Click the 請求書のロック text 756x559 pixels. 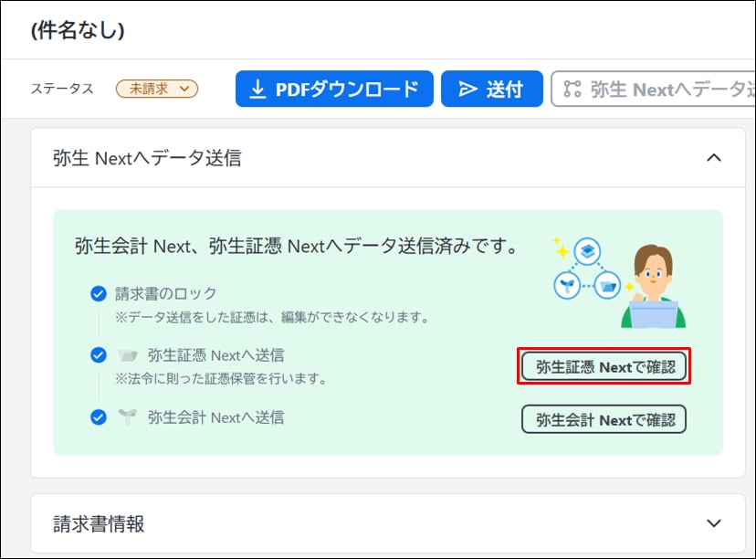[x=166, y=293]
